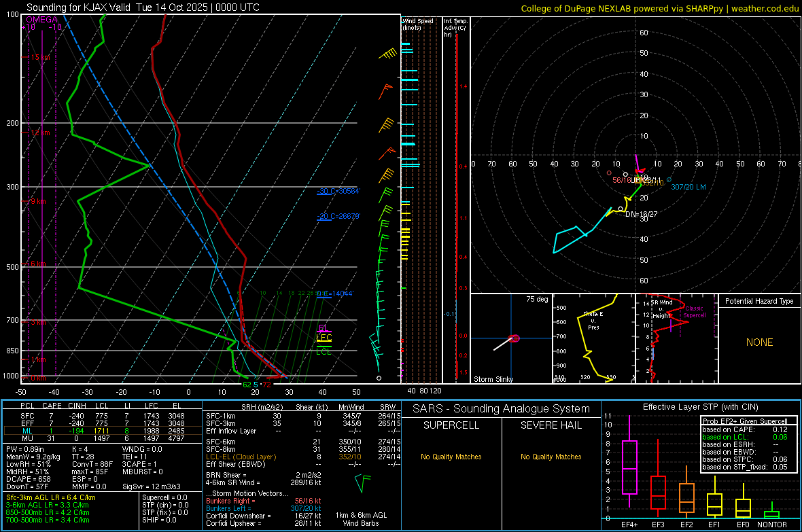
Task: Click the NONE hazard type text
Action: (759, 342)
